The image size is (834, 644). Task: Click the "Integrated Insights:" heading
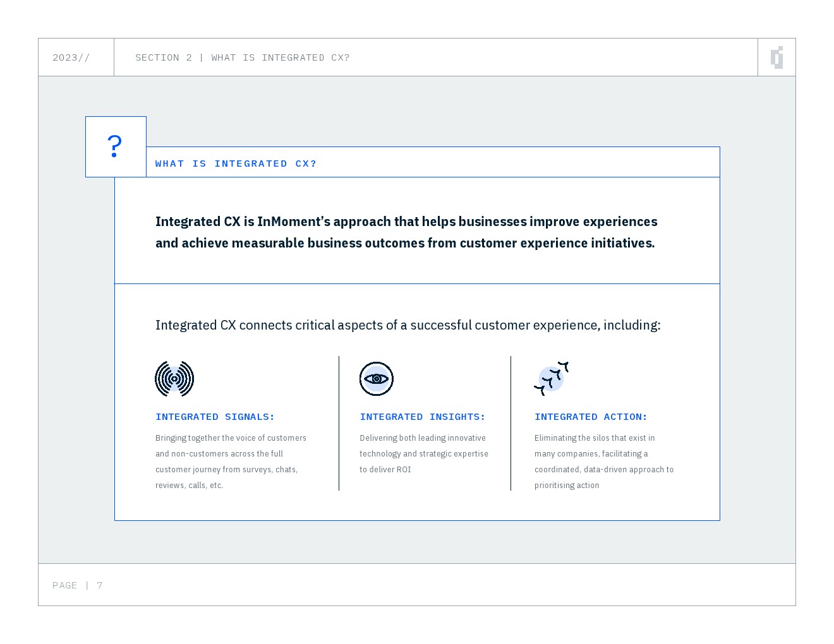pos(422,417)
